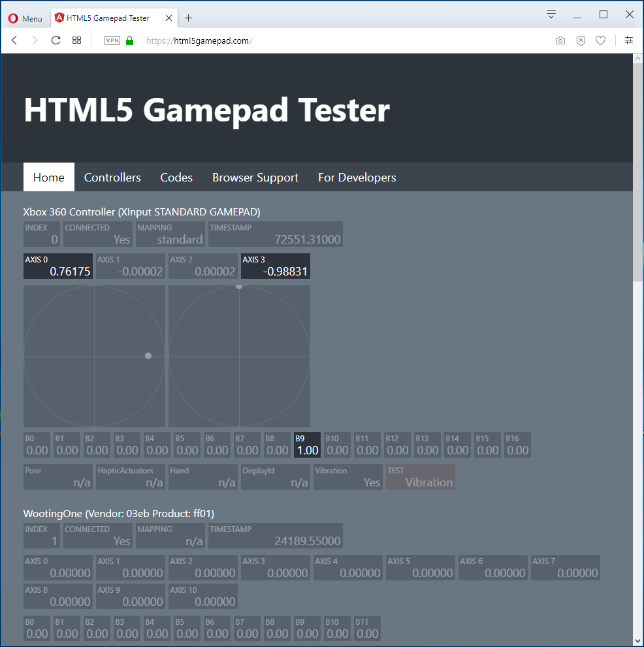The image size is (644, 647).
Task: Open the Codes navigation item
Action: [x=176, y=178]
